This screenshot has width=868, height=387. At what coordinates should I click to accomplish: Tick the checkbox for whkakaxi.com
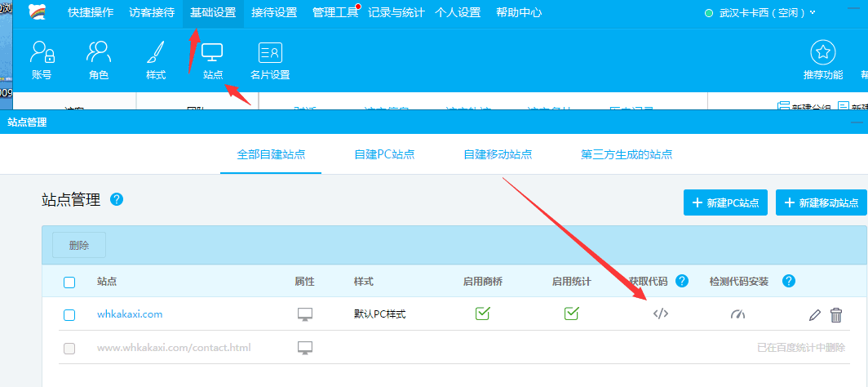[69, 315]
